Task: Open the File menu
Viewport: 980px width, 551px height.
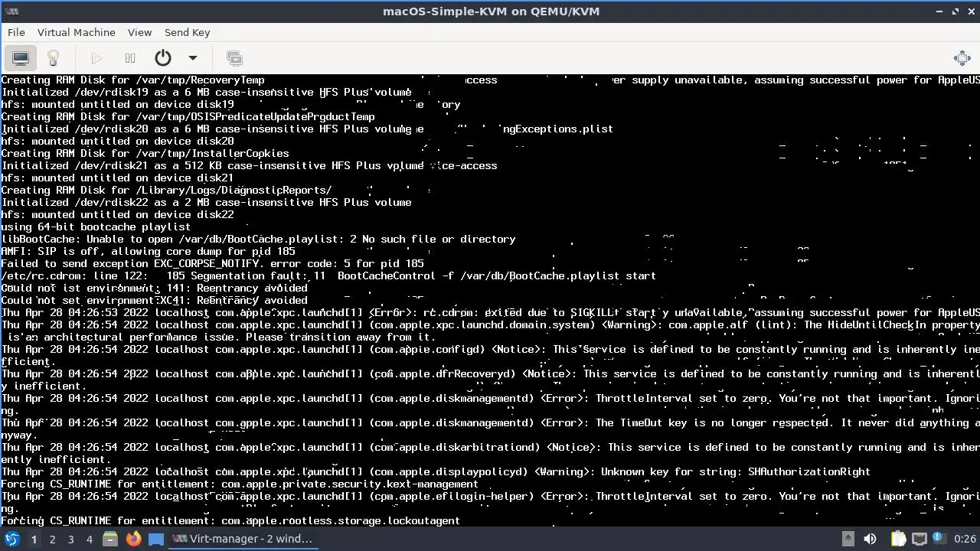Action: [x=16, y=32]
